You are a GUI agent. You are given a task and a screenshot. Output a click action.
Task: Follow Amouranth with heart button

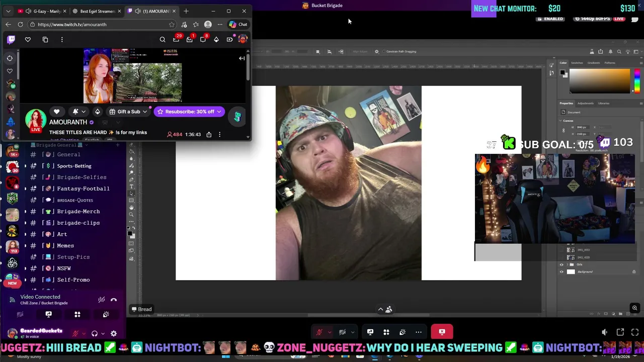[x=56, y=112]
